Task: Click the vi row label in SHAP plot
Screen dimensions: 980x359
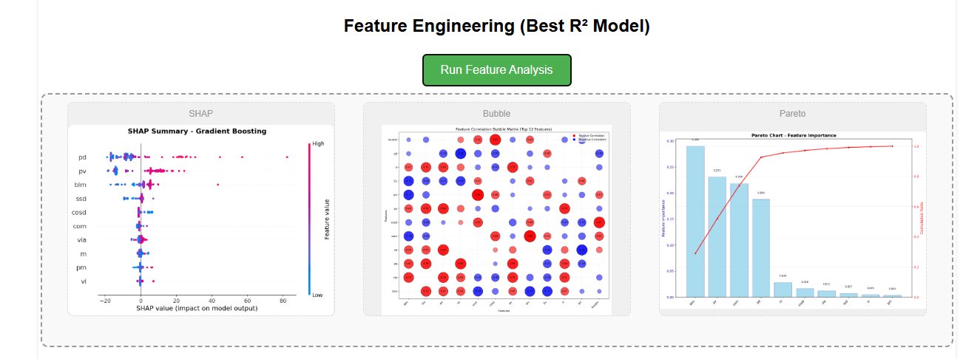Action: (x=84, y=281)
